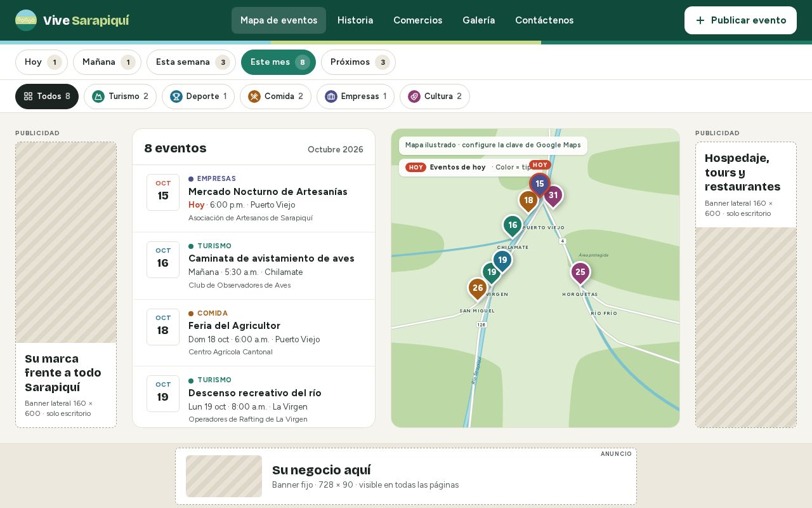
Task: Click the Octubre 2026 label
Action: (336, 150)
